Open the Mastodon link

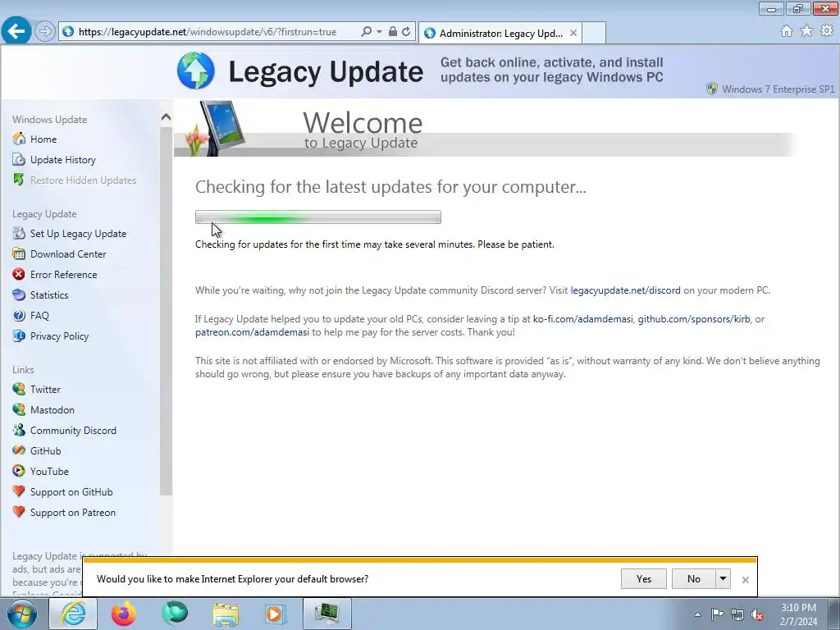pos(52,410)
